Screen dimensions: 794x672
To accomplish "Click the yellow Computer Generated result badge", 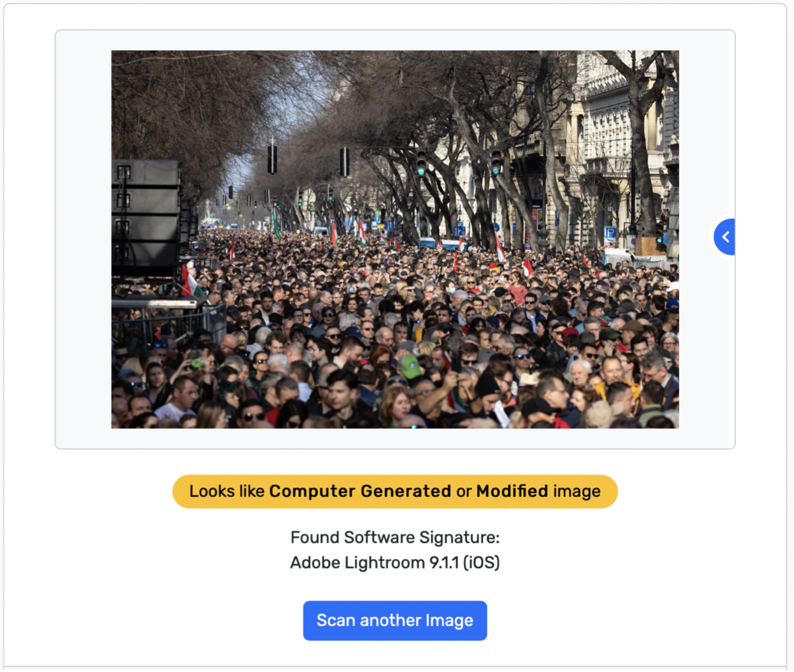I will coord(395,491).
